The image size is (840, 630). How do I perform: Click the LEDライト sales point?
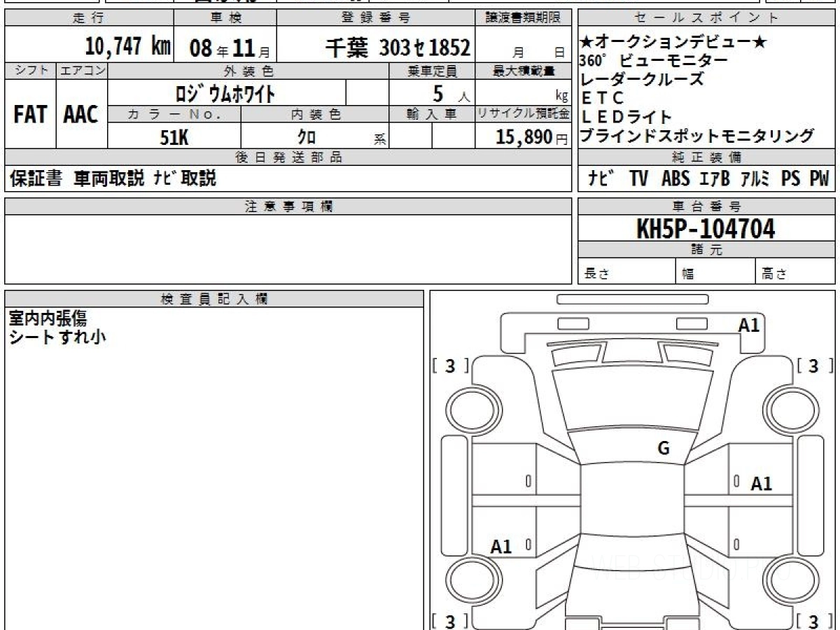point(627,117)
